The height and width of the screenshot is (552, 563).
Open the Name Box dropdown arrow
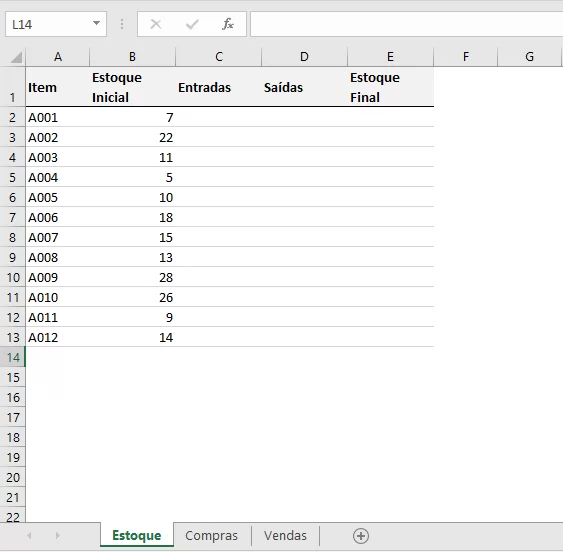tap(96, 23)
